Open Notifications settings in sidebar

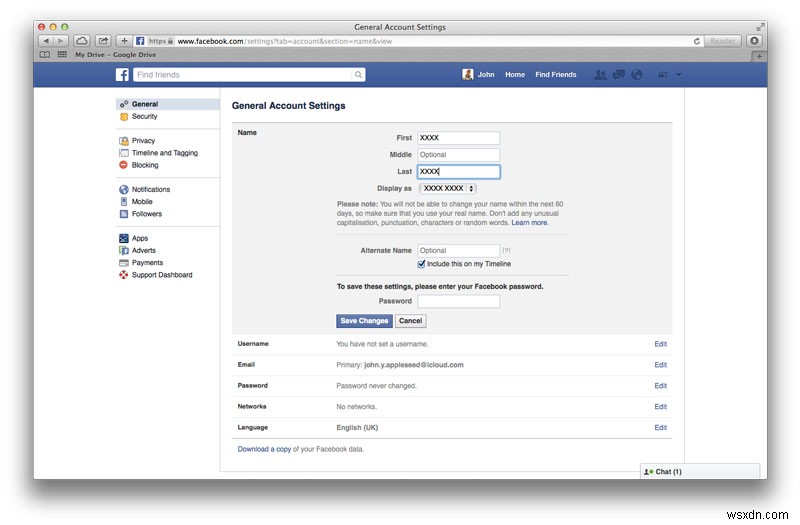(151, 189)
